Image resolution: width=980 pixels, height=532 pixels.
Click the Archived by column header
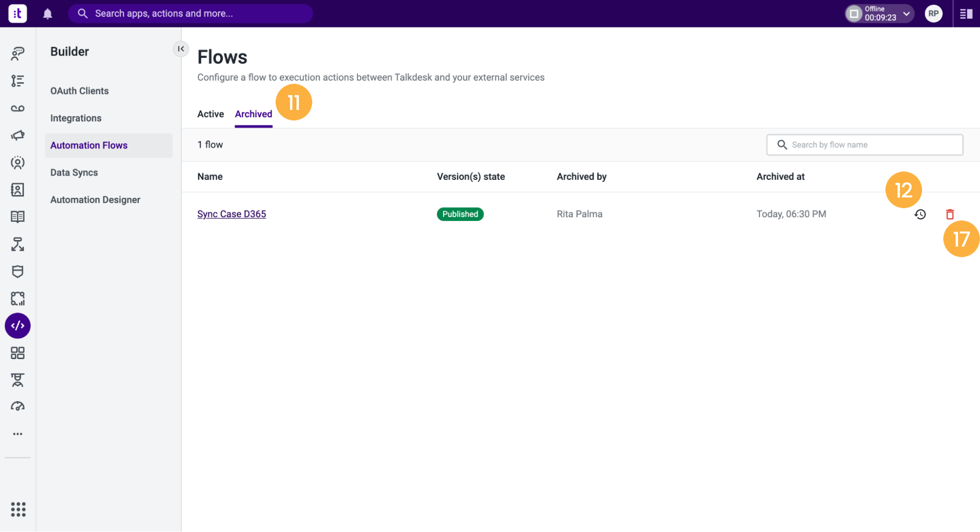(581, 177)
